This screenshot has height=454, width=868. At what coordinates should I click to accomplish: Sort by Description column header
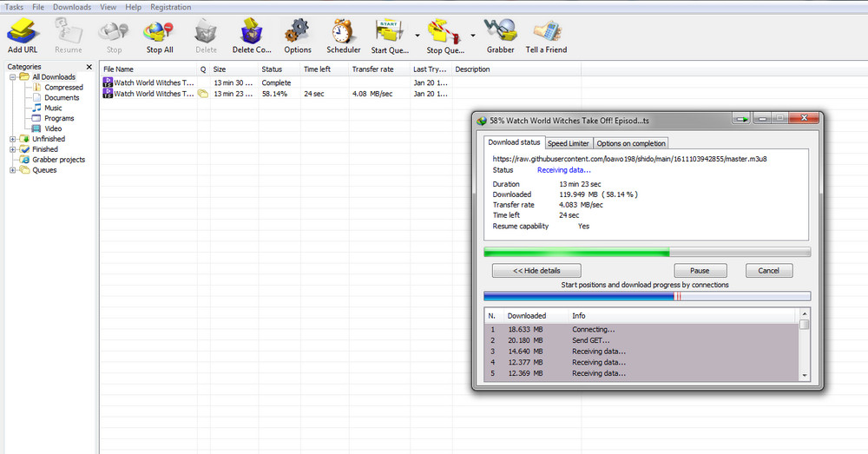tap(516, 69)
